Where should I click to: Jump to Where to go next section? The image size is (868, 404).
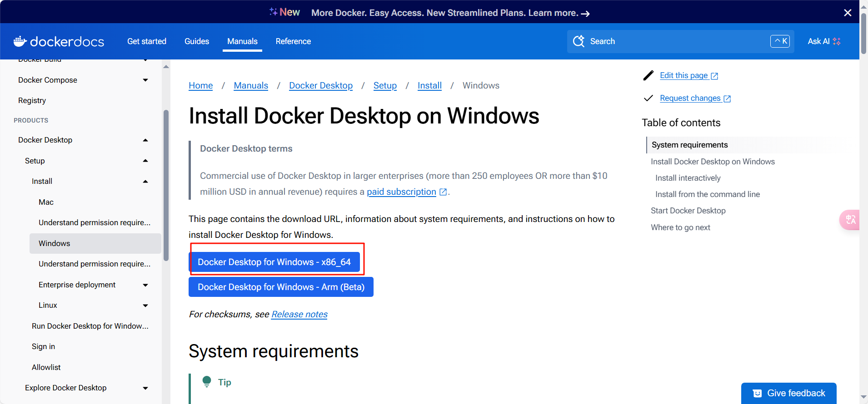coord(680,227)
